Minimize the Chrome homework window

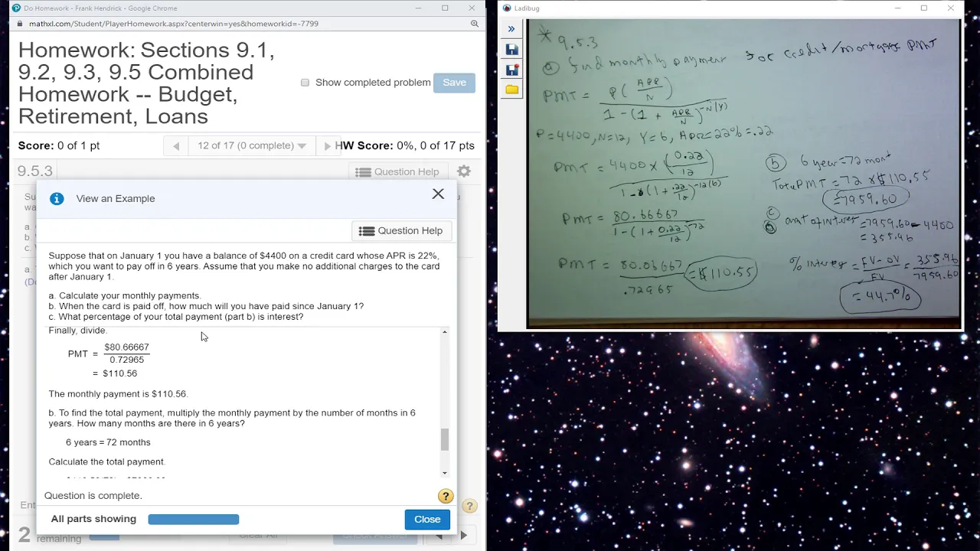(x=418, y=8)
